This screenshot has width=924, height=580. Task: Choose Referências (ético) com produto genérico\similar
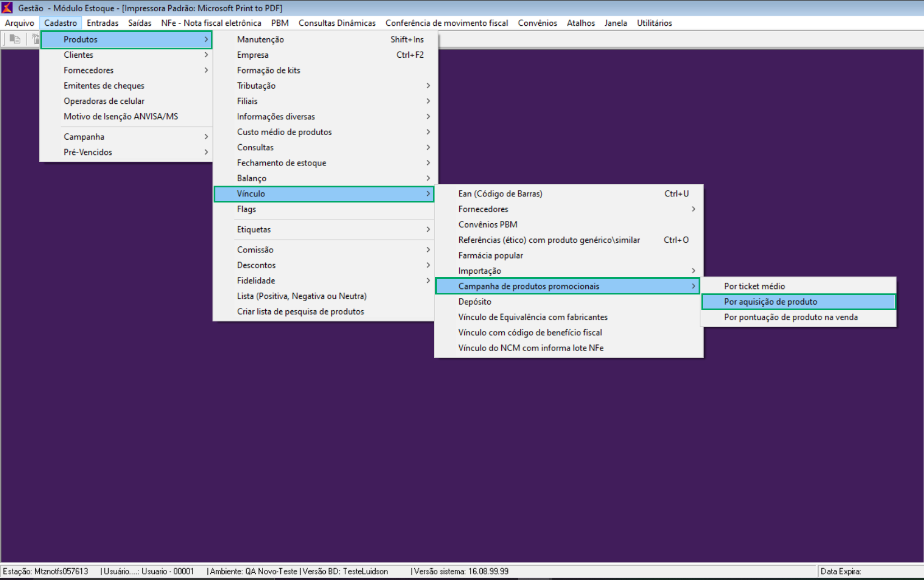click(x=568, y=240)
